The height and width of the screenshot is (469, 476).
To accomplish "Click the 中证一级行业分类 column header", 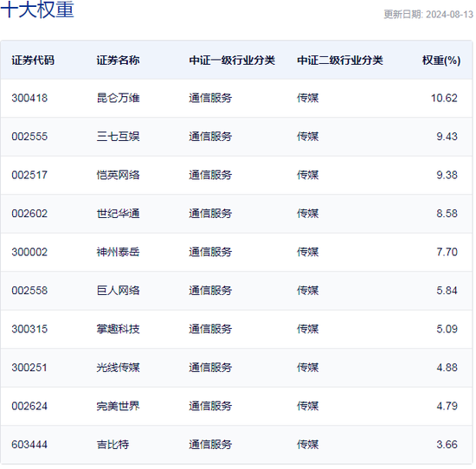I will point(232,60).
